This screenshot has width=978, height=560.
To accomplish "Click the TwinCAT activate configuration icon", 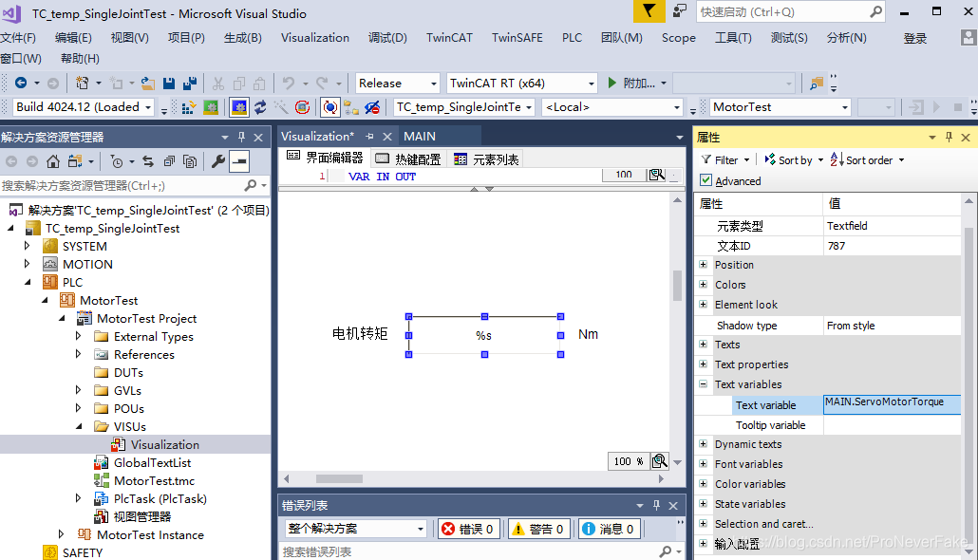I will pyautogui.click(x=188, y=108).
